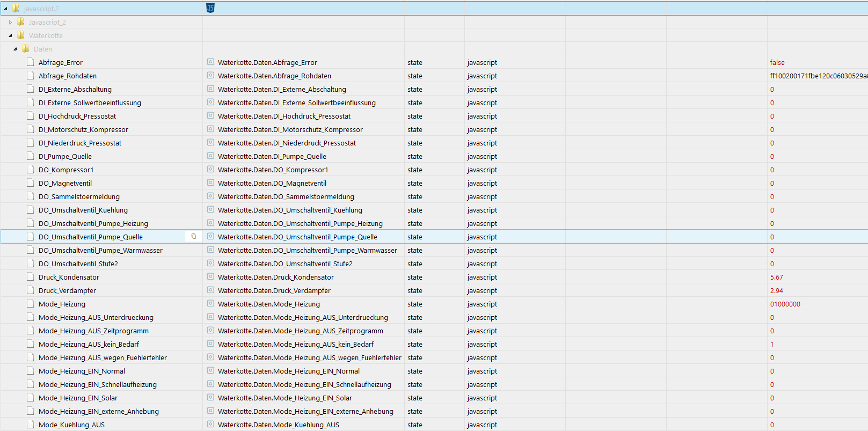
Task: Click file icon of DI_Externe_Abschaltung row
Action: pyautogui.click(x=31, y=89)
